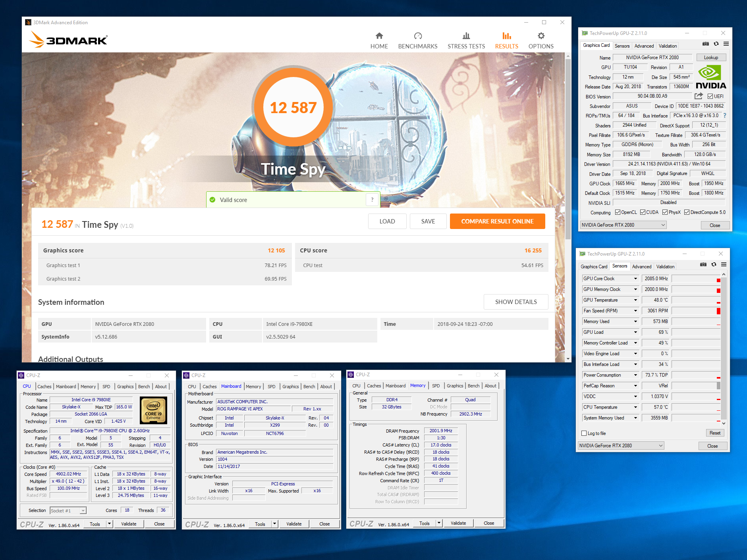The height and width of the screenshot is (560, 747).
Task: Click Validate in CPU-Z Mainboard window
Action: (x=294, y=524)
